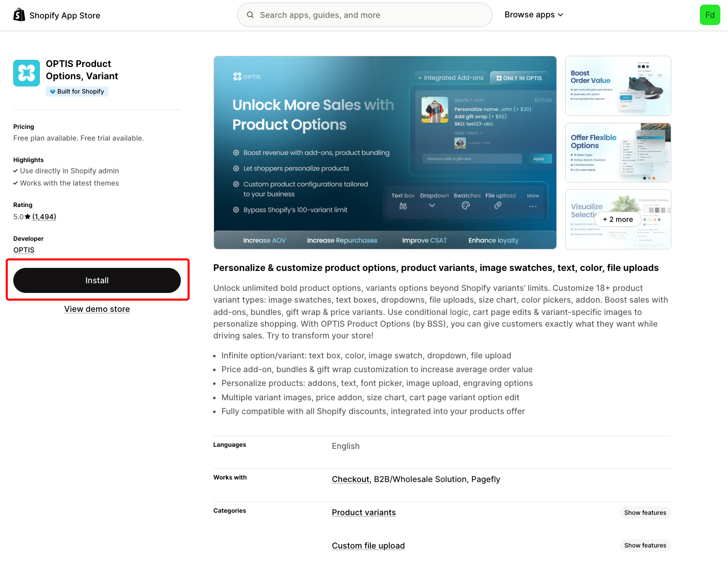Click 'Works with the latest themes' highlight
728x570 pixels.
pyautogui.click(x=69, y=183)
